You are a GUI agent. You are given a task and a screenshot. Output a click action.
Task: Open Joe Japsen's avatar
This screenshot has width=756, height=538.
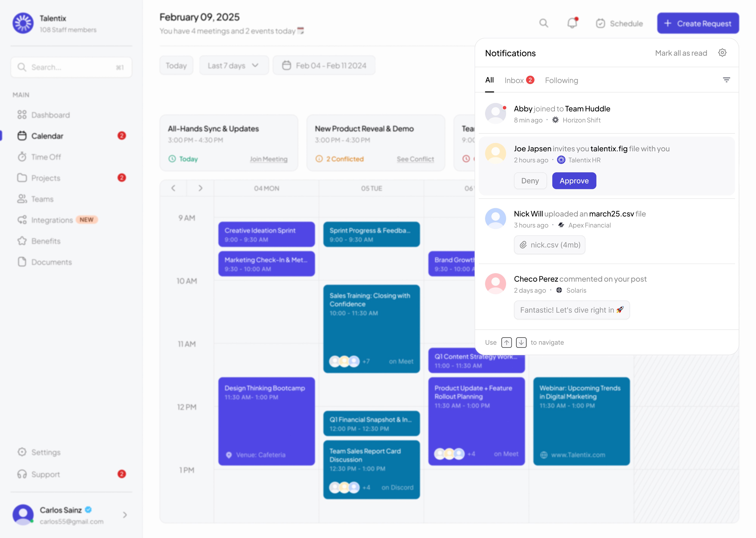pos(495,153)
